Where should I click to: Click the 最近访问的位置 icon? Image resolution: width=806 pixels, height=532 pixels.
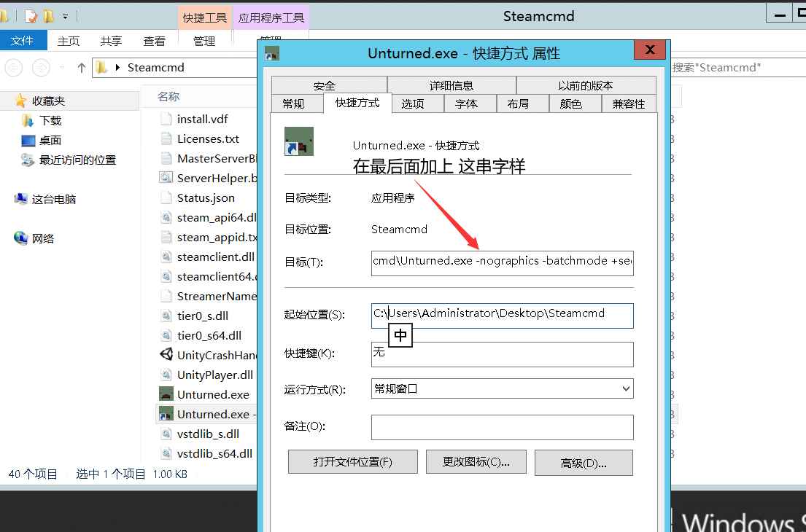pyautogui.click(x=27, y=160)
